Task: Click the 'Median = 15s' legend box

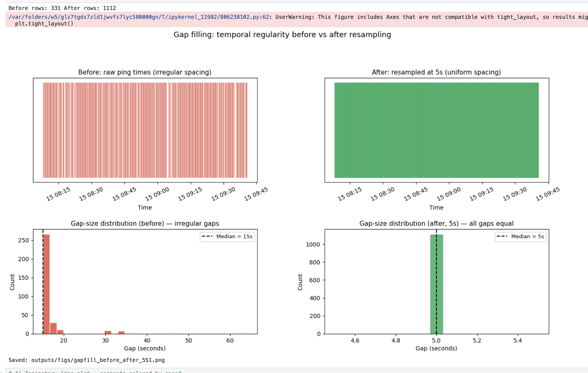Action: point(227,236)
